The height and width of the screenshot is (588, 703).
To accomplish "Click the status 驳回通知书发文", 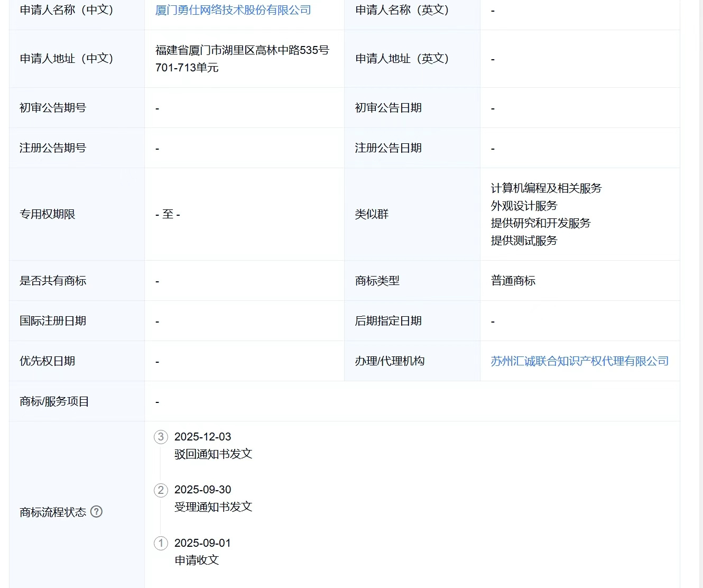I will 214,454.
